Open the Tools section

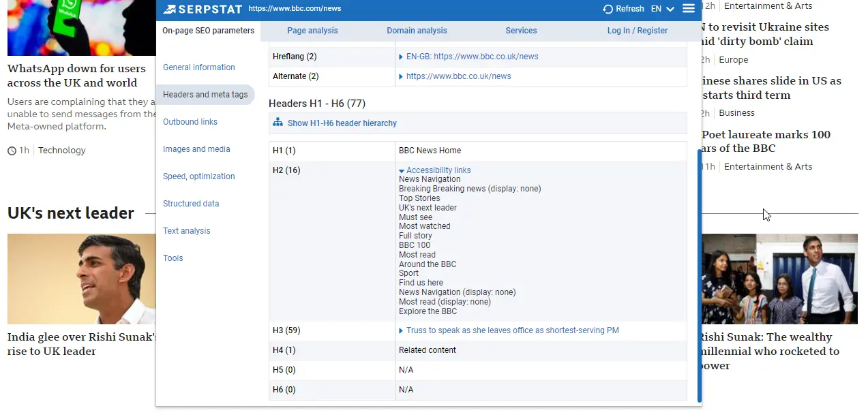[173, 258]
